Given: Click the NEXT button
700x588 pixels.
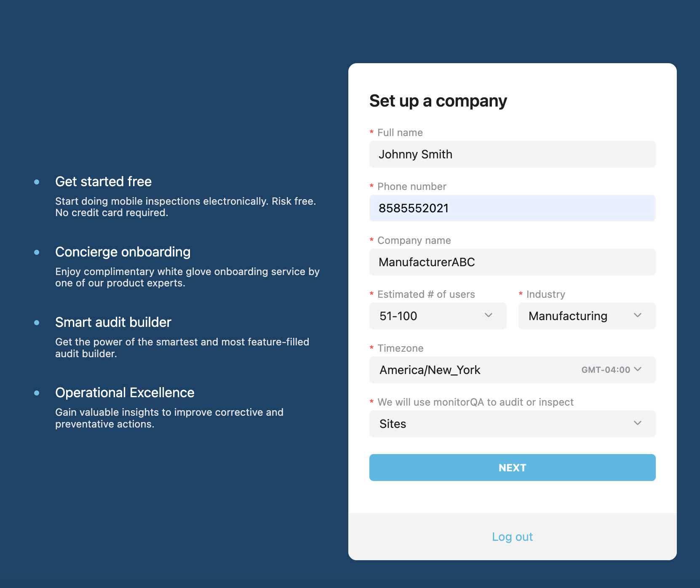Looking at the screenshot, I should [513, 468].
